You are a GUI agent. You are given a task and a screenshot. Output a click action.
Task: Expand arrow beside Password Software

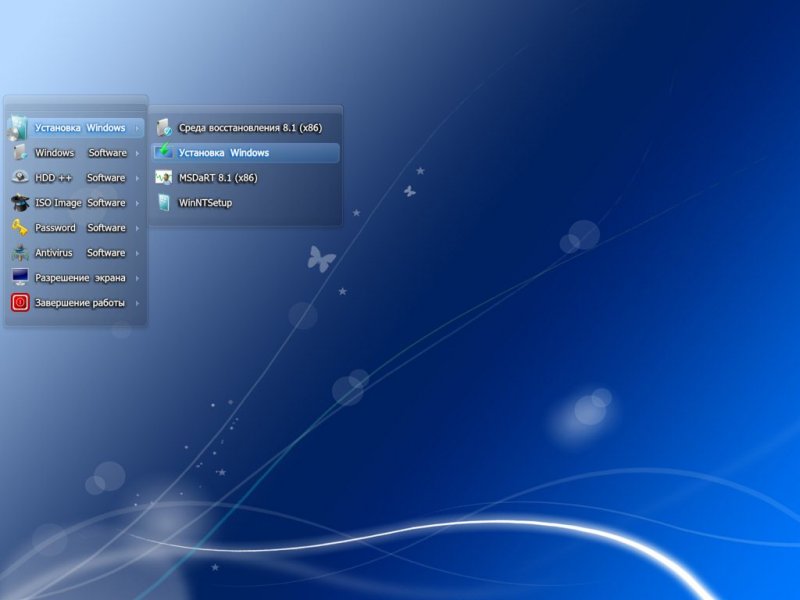point(137,228)
